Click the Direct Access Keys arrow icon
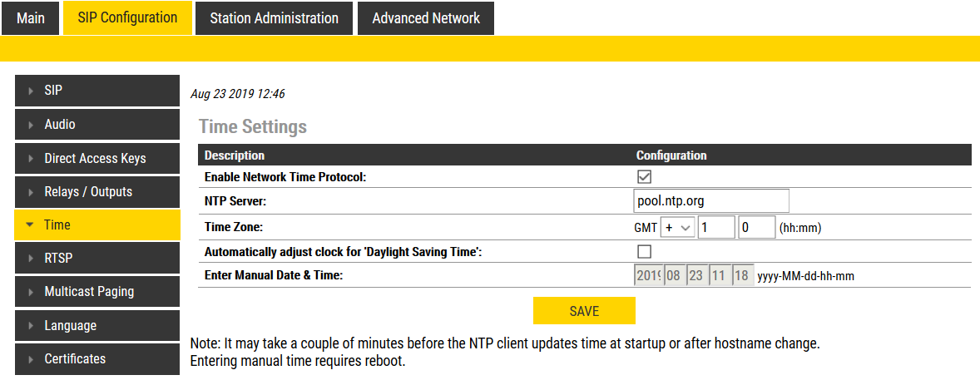980x380 pixels. coord(31,158)
